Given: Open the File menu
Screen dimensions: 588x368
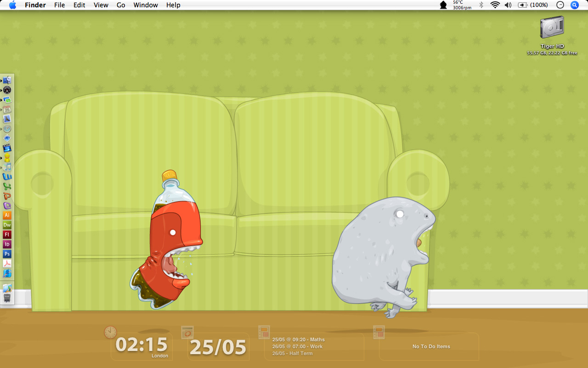Looking at the screenshot, I should tap(59, 5).
